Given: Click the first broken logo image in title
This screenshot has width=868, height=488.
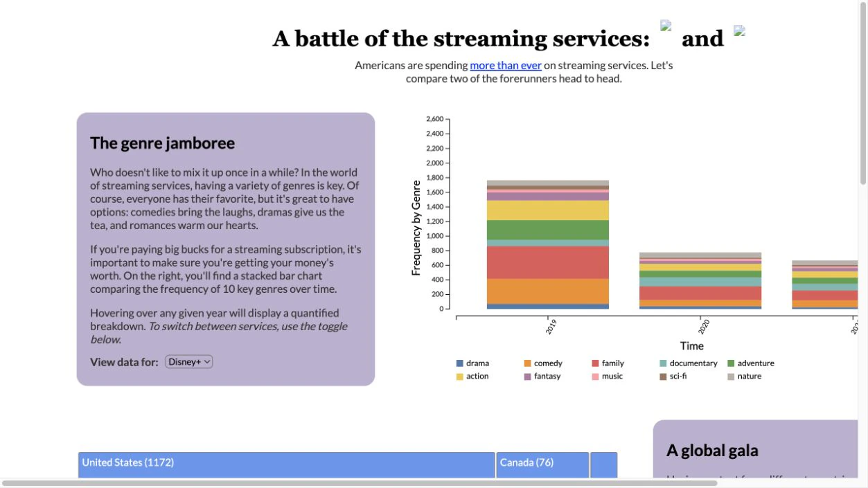Looking at the screenshot, I should (666, 26).
